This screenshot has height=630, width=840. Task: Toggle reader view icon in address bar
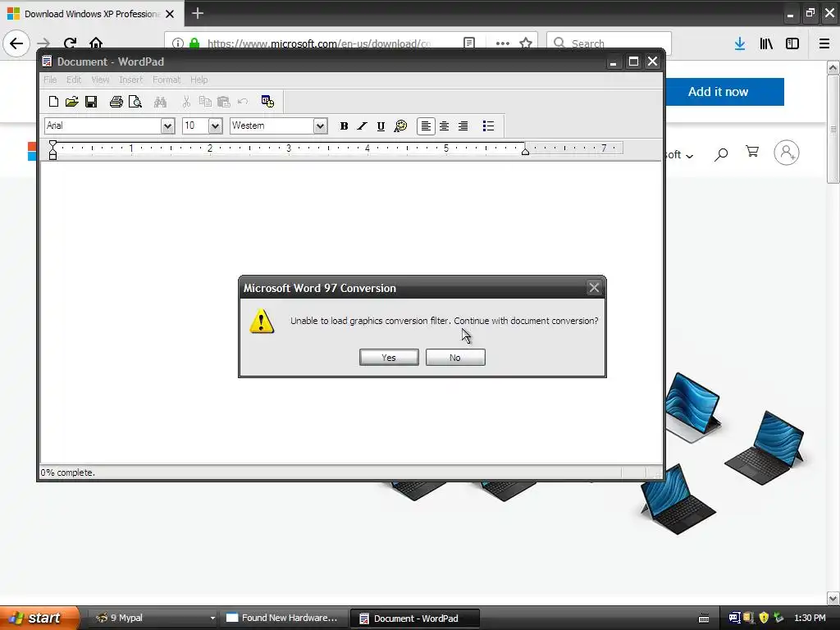pos(469,43)
